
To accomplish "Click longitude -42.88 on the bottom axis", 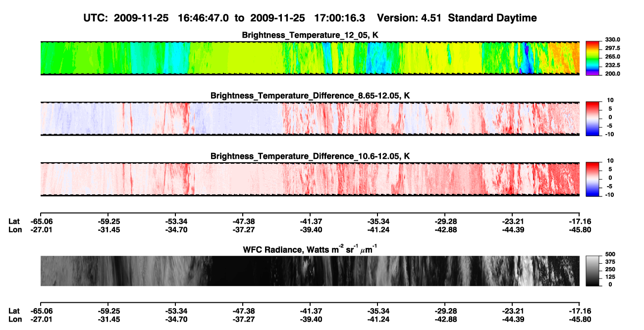I will click(x=445, y=320).
